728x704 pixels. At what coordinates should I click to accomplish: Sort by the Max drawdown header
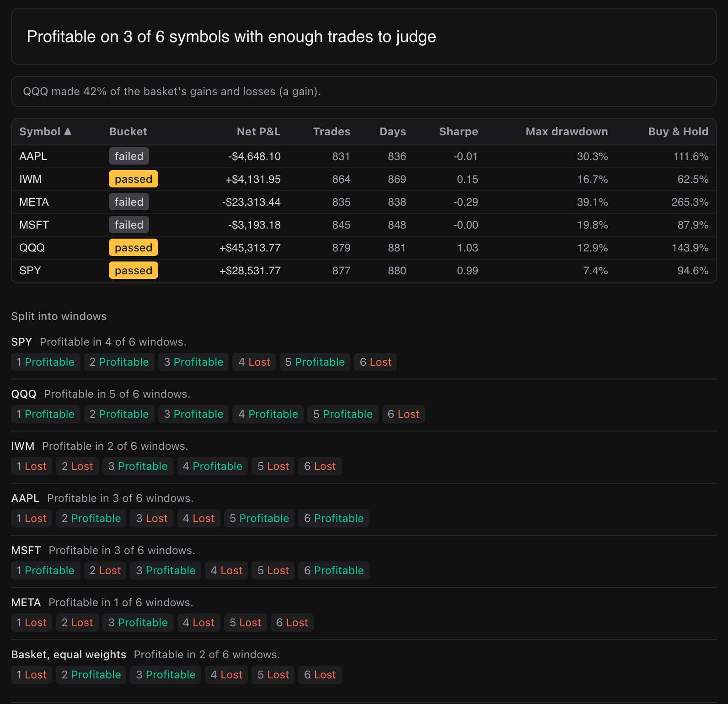pyautogui.click(x=567, y=132)
